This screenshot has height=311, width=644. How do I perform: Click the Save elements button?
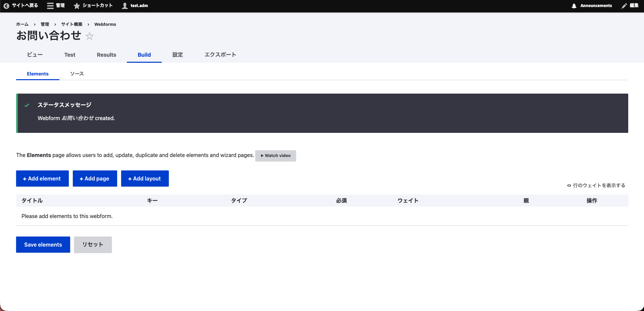(x=43, y=245)
